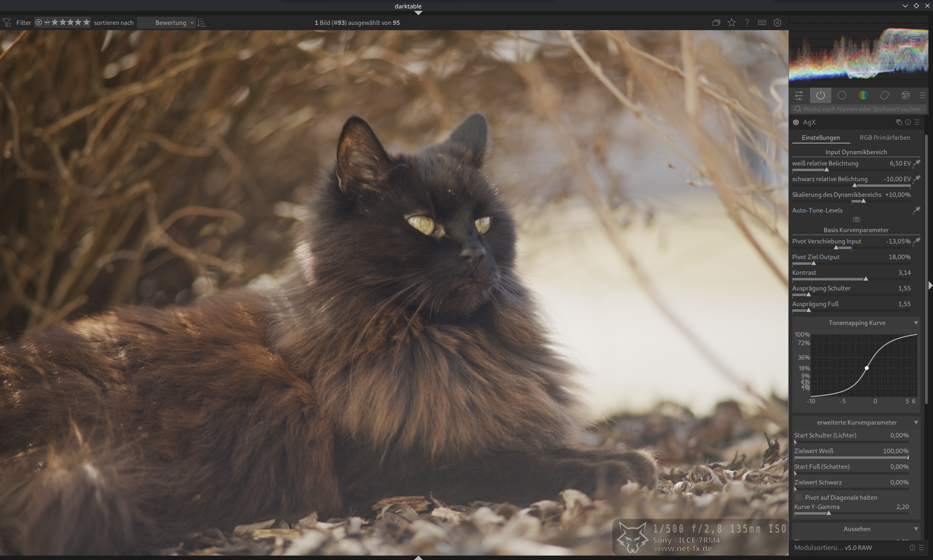The width and height of the screenshot is (933, 560).
Task: Activate the Auto-Tune-Levels picker
Action: point(917,211)
